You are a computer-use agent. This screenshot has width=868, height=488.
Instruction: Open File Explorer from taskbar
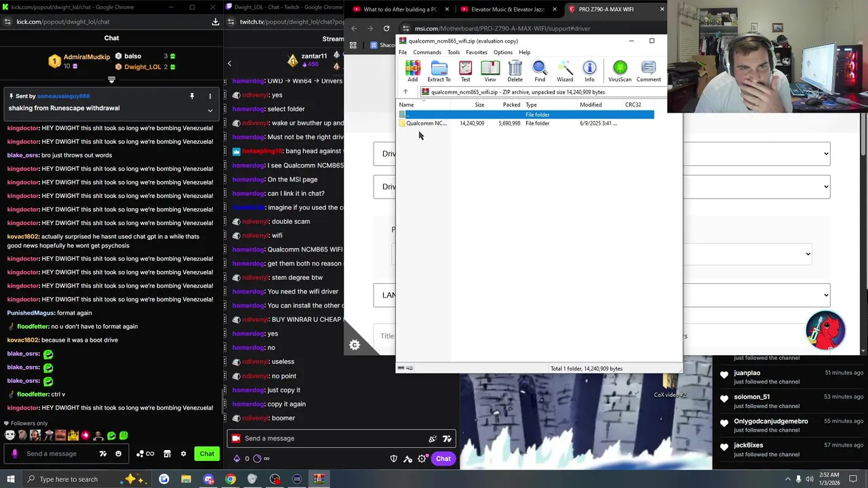coord(186,479)
